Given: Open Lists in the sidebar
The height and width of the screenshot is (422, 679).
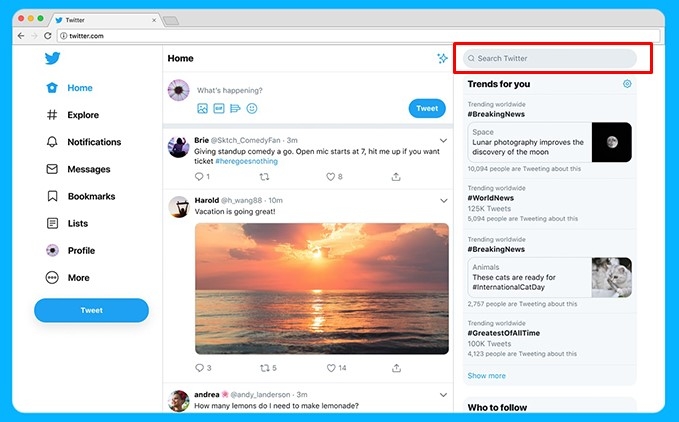Looking at the screenshot, I should (67, 223).
